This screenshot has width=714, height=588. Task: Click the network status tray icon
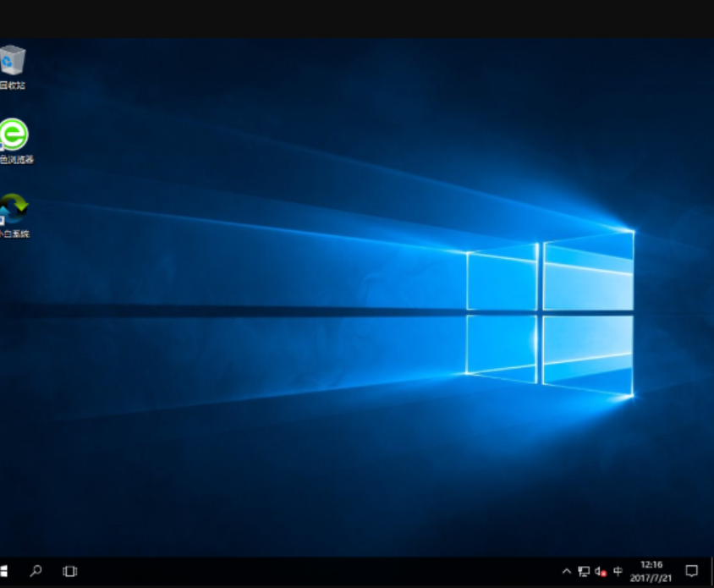tap(584, 571)
